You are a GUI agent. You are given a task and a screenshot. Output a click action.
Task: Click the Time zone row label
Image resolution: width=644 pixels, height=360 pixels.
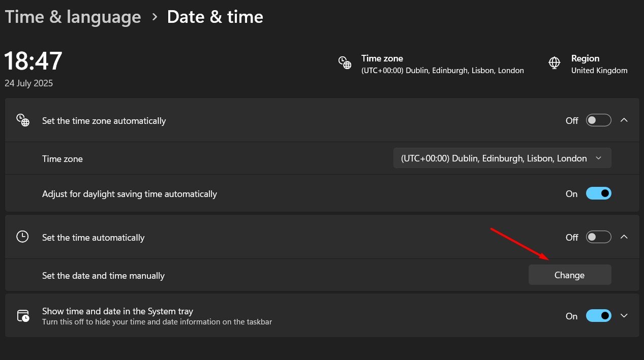tap(63, 159)
